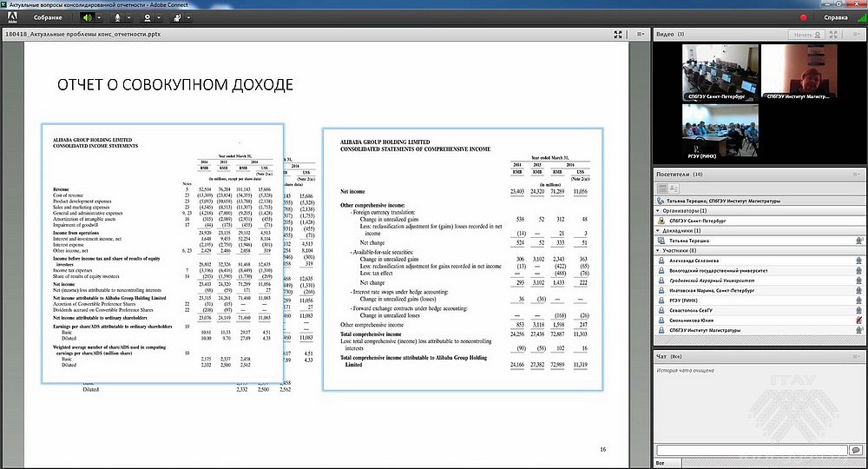Select Смольникова Юлия participant
This screenshot has height=469, width=868.
click(x=759, y=320)
